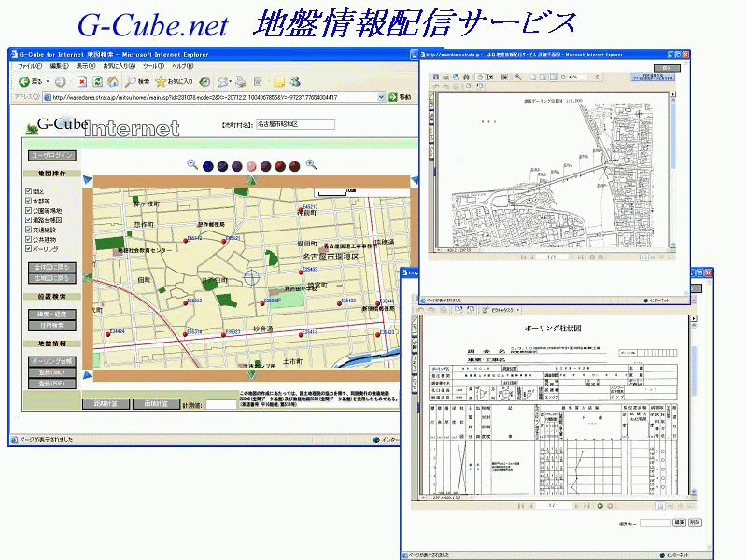Select the pink scale dot above the map
This screenshot has width=747, height=560.
(251, 164)
